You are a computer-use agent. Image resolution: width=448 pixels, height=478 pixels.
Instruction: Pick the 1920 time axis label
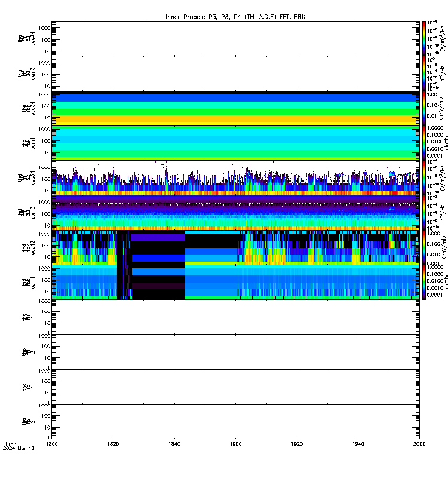click(297, 444)
